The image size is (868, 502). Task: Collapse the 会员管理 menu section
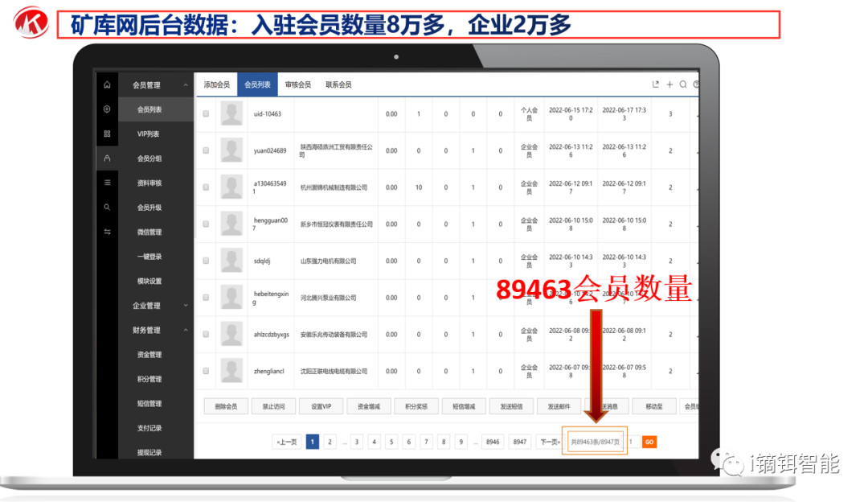[x=186, y=85]
